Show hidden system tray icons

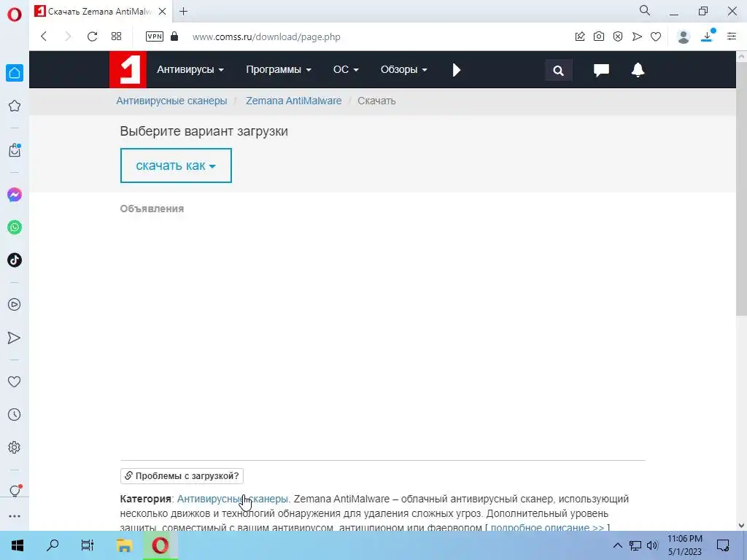point(617,545)
